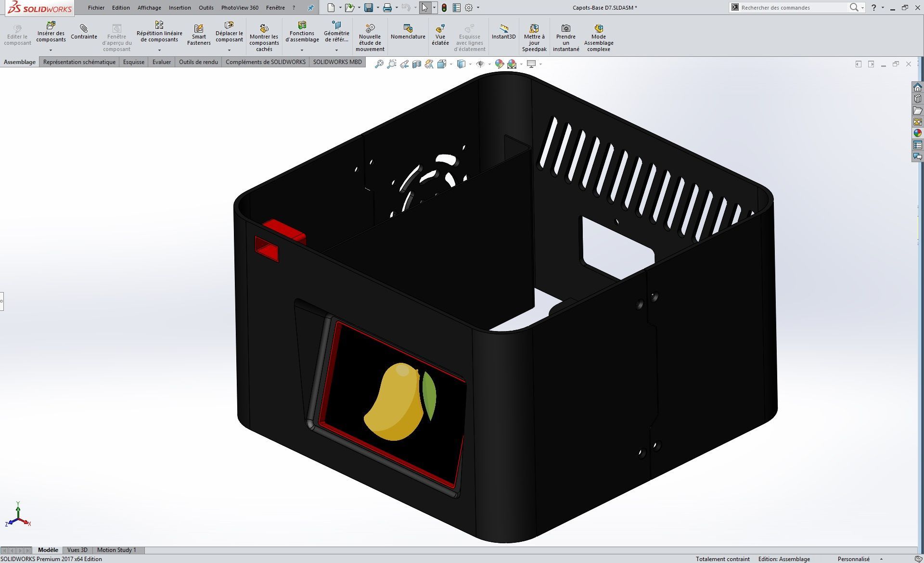The image size is (924, 563).
Task: Pin the menu bar with pushpin
Action: (x=310, y=8)
